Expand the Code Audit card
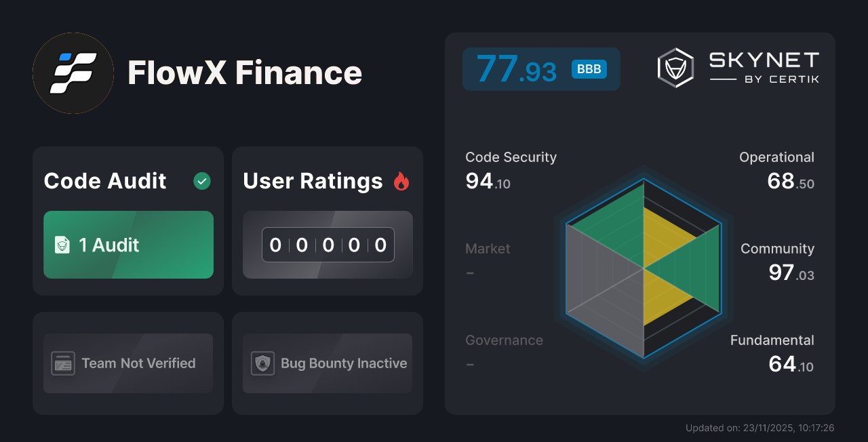868x442 pixels. 128,220
